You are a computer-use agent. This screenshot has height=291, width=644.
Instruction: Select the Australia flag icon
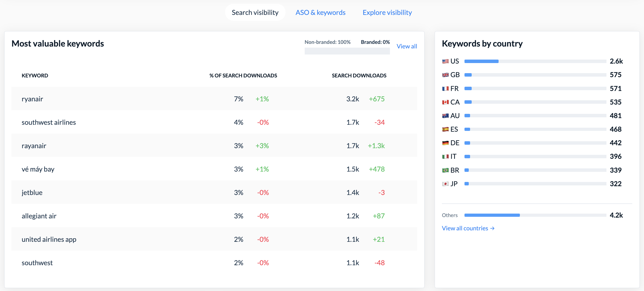pos(445,116)
